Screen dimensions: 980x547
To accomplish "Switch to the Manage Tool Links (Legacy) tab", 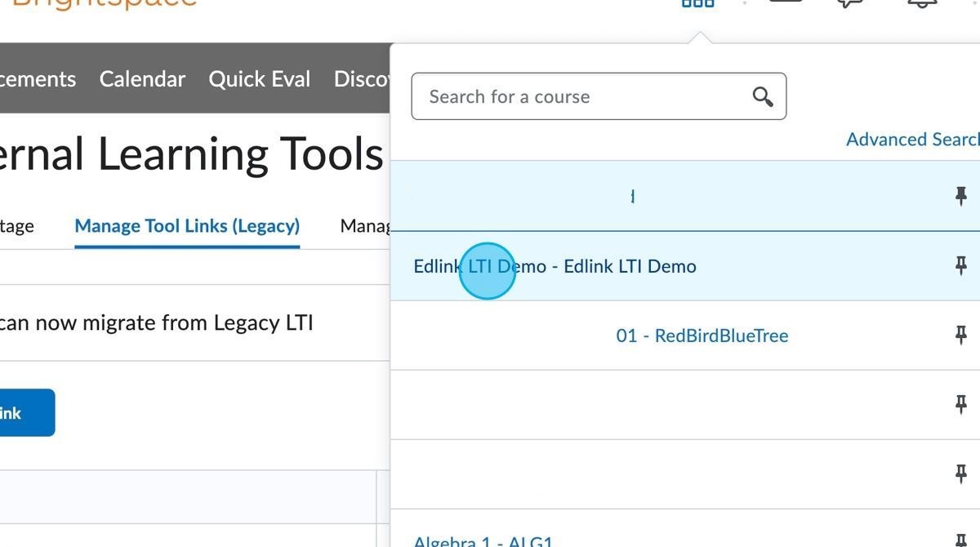I will click(186, 226).
